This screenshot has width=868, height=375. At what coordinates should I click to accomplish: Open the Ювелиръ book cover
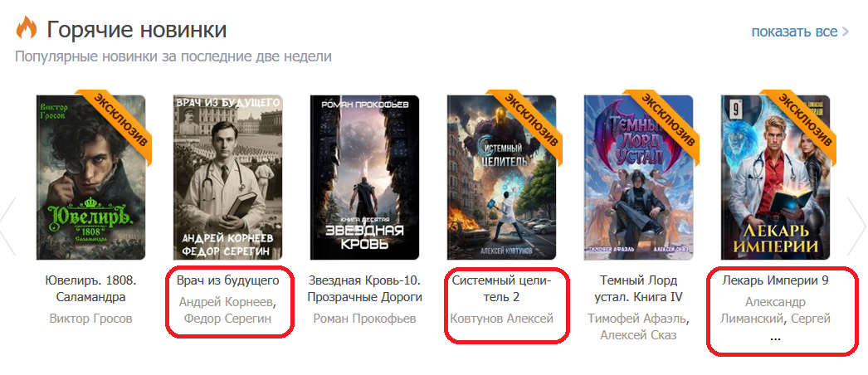tap(90, 178)
